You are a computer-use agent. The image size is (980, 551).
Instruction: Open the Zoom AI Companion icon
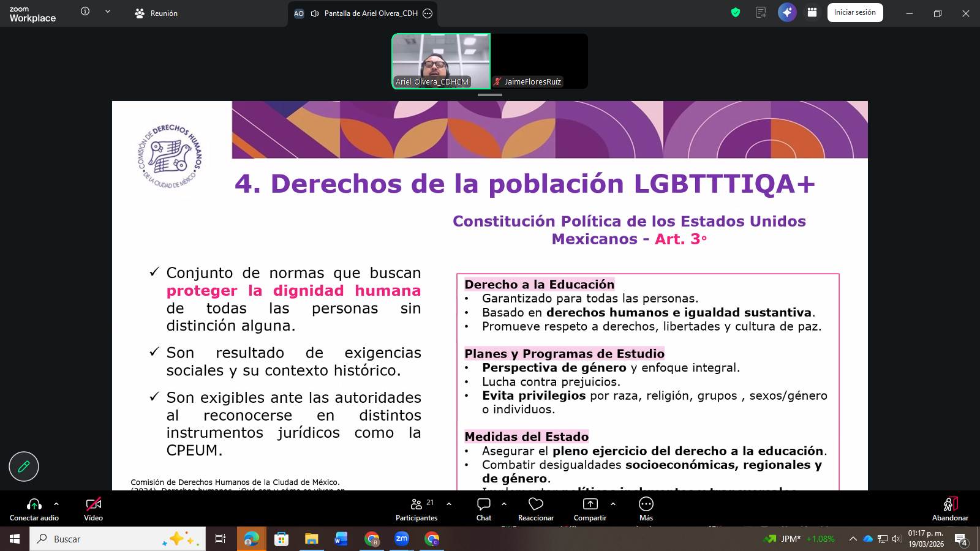point(786,12)
